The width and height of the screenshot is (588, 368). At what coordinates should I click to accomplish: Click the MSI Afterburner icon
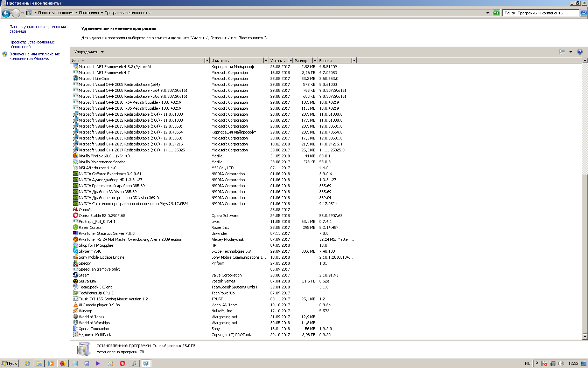click(75, 168)
